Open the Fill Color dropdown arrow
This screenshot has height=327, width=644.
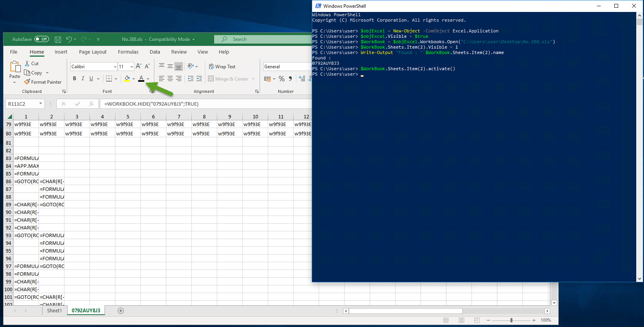tap(134, 79)
